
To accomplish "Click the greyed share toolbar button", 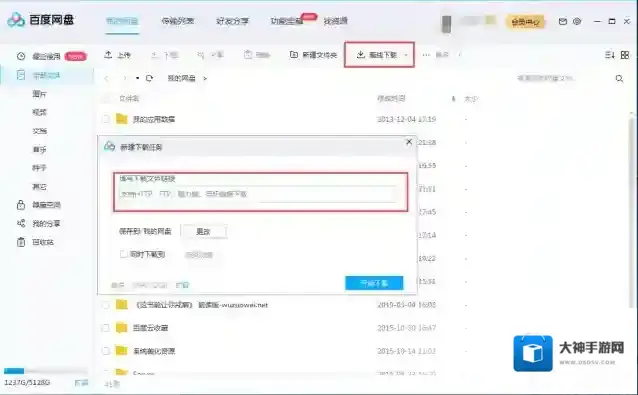I will tap(210, 55).
